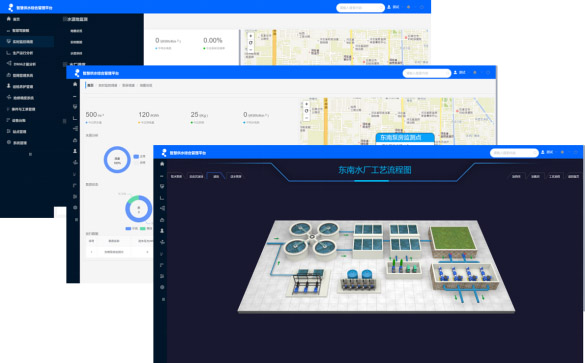The height and width of the screenshot is (363, 585).
Task: Open the monitor icon in front window sidebar
Action: tap(162, 186)
